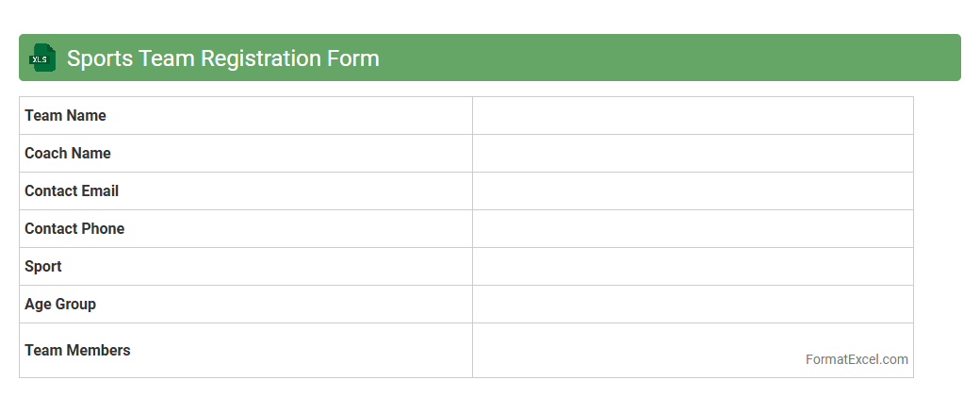
Task: Click the empty field beside Coach Name
Action: click(693, 154)
